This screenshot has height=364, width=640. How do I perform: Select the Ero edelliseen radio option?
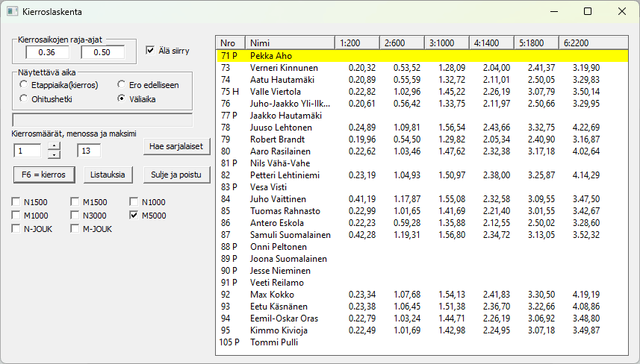coord(122,85)
